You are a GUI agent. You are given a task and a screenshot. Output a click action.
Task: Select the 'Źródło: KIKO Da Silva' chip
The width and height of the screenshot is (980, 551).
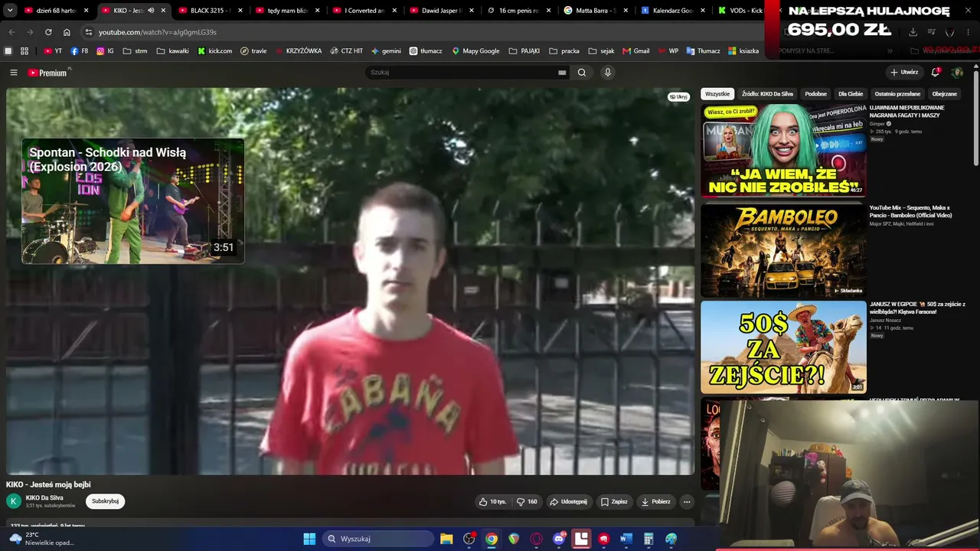point(767,94)
